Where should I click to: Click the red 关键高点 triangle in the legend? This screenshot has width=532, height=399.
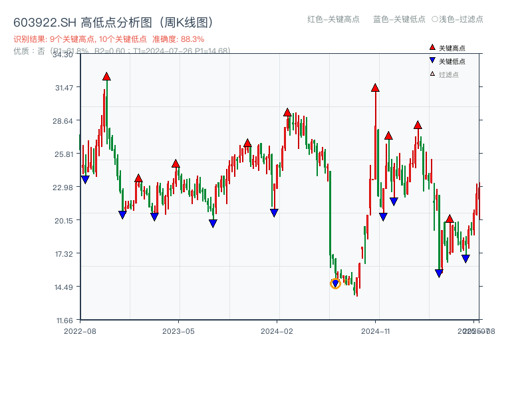pyautogui.click(x=432, y=47)
